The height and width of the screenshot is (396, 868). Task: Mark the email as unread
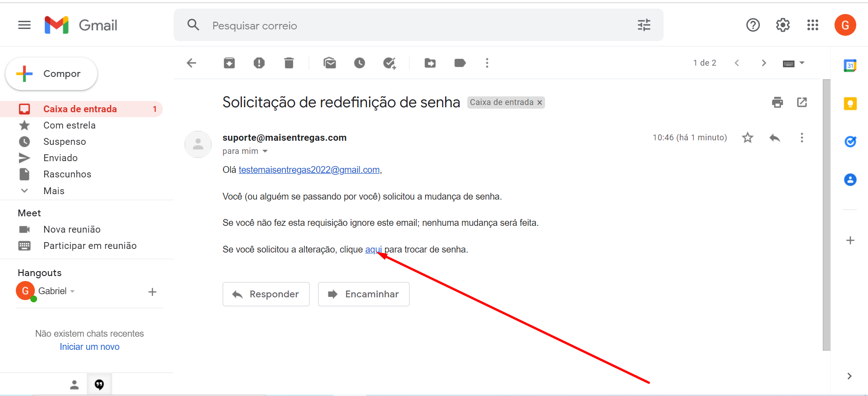tap(330, 63)
